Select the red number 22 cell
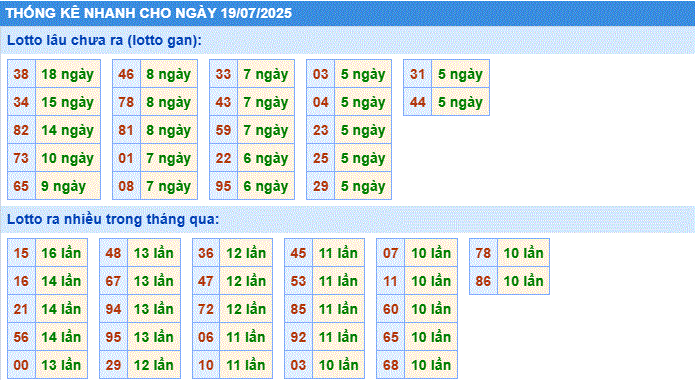The image size is (695, 380). (x=223, y=158)
